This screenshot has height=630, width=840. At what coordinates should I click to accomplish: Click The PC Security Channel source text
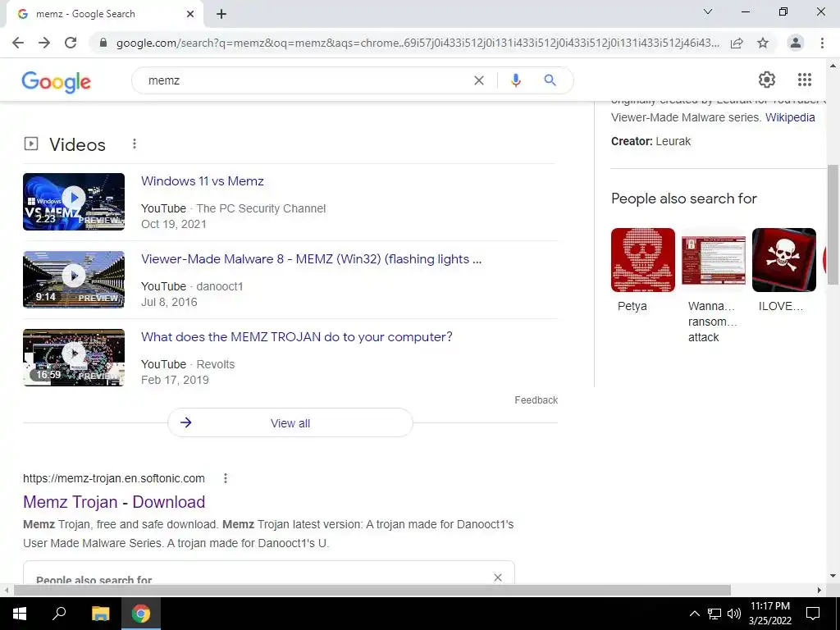[261, 209]
